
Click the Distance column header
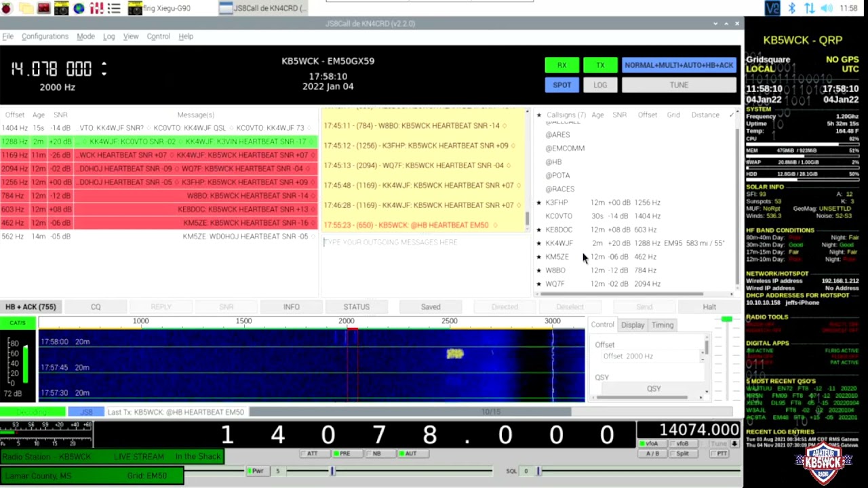click(x=705, y=115)
